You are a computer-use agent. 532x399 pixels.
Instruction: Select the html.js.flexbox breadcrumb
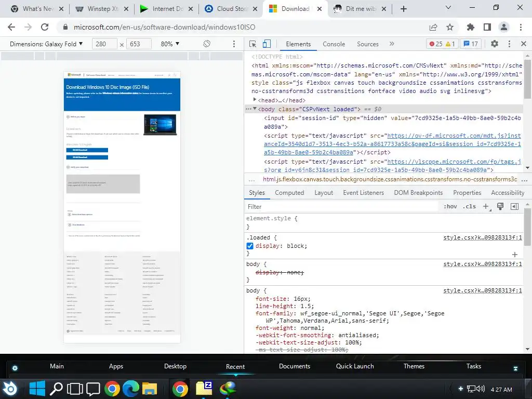[x=390, y=179]
